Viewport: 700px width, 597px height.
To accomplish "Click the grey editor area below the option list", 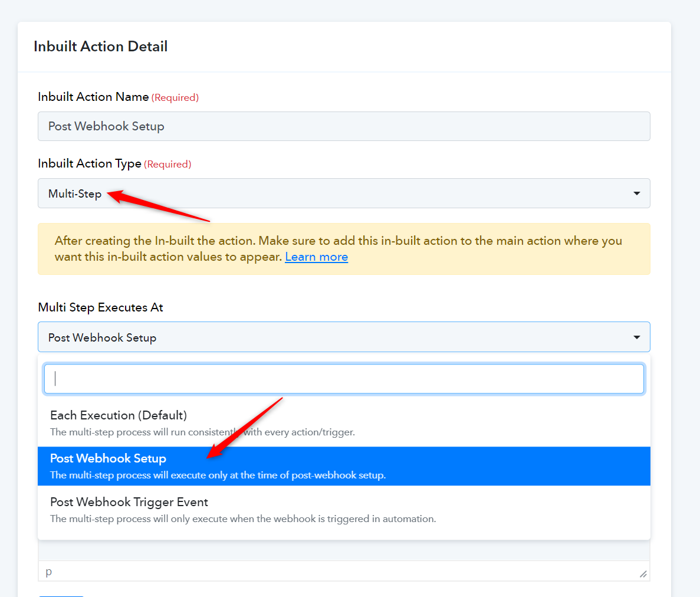I will pyautogui.click(x=344, y=550).
